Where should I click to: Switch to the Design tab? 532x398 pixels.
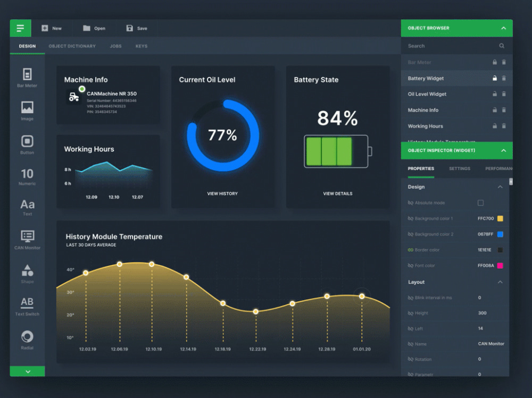(27, 46)
